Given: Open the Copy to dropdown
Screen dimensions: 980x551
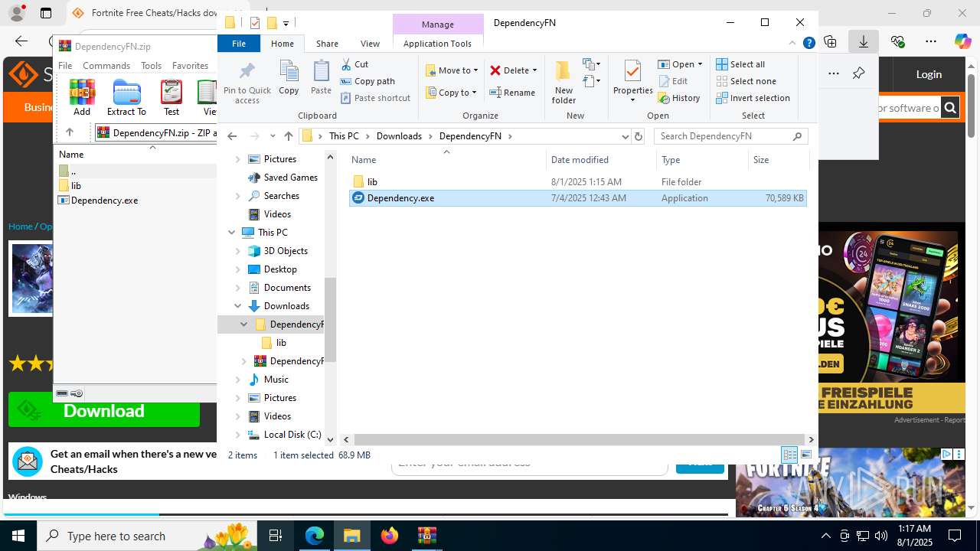Looking at the screenshot, I should pos(452,93).
